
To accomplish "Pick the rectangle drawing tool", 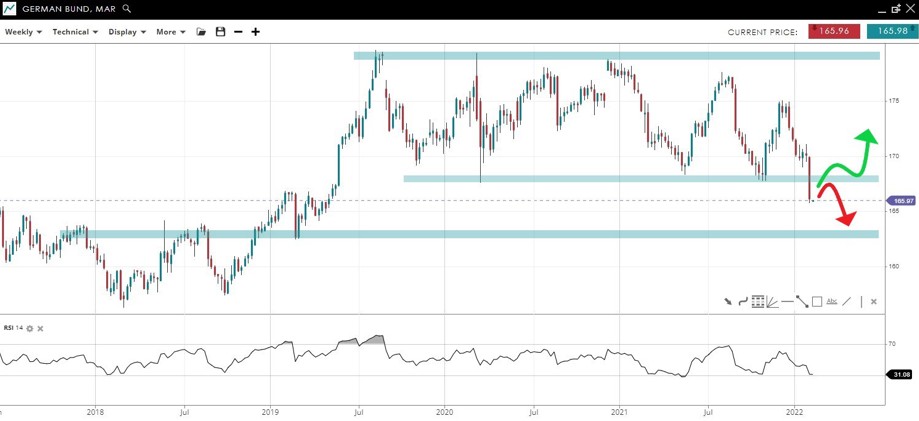I will [x=817, y=301].
